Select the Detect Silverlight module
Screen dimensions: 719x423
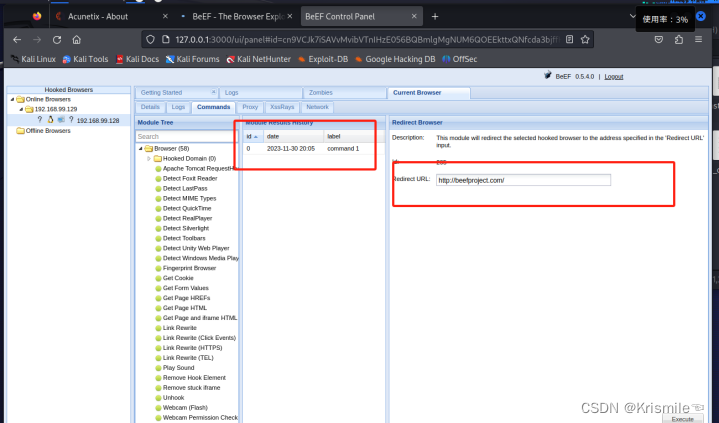186,228
